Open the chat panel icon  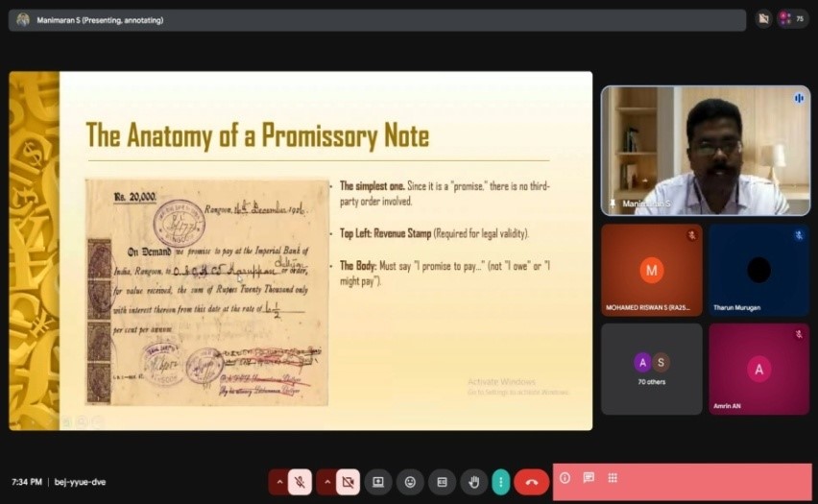[x=589, y=478]
